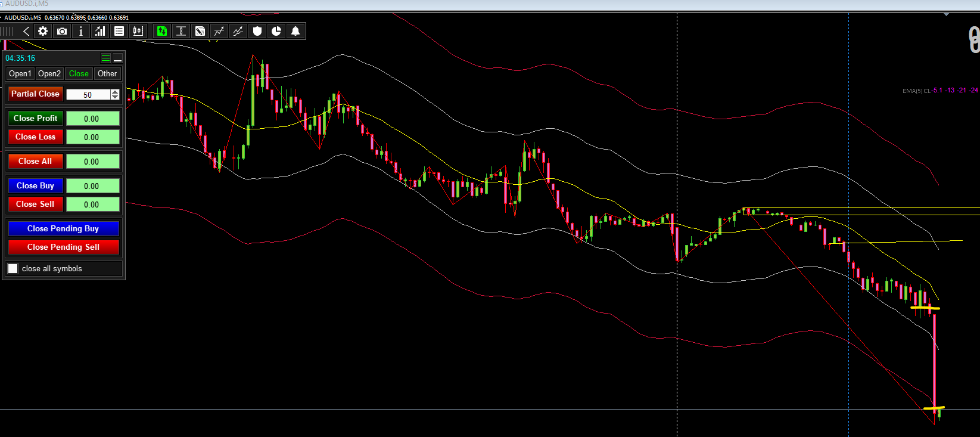Click the Close Buy value field

point(92,186)
